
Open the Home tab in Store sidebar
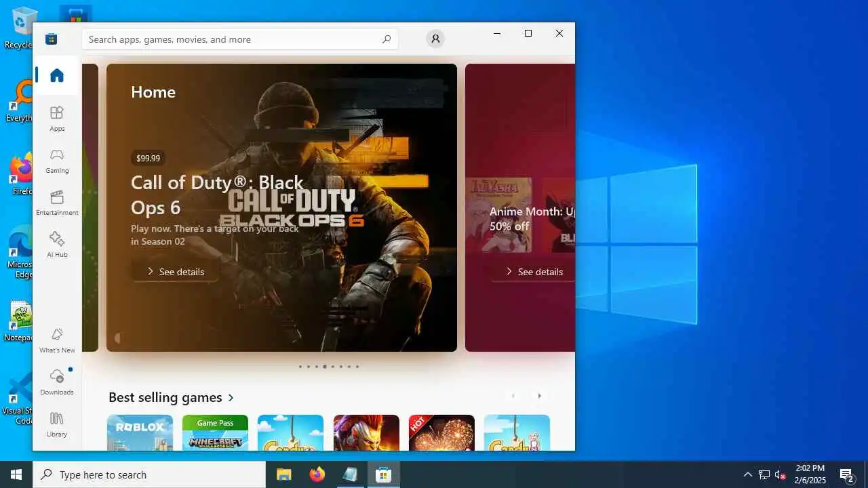(57, 75)
